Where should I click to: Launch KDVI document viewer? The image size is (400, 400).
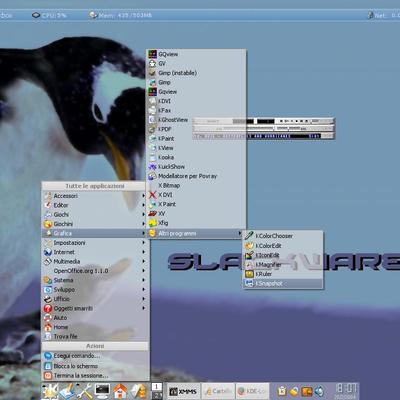pyautogui.click(x=196, y=101)
